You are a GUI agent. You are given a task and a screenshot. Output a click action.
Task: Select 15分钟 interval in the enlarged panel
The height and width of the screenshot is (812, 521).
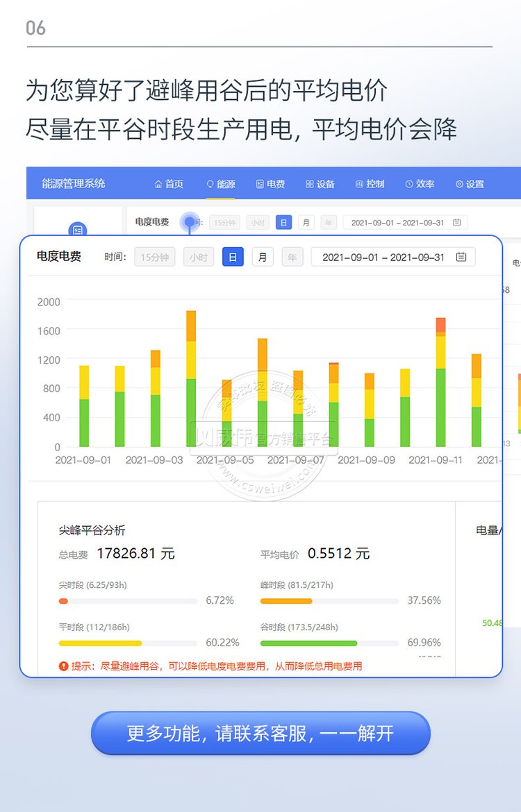pyautogui.click(x=155, y=257)
